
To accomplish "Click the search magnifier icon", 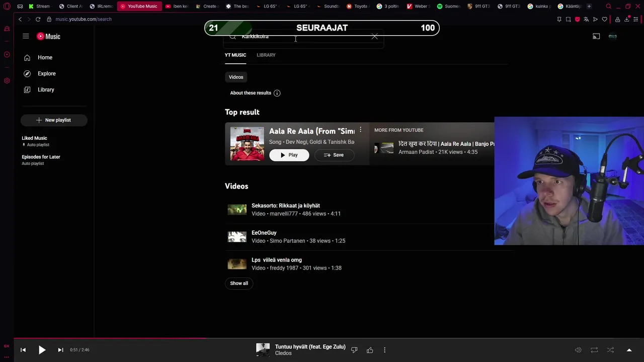I will (x=232, y=37).
